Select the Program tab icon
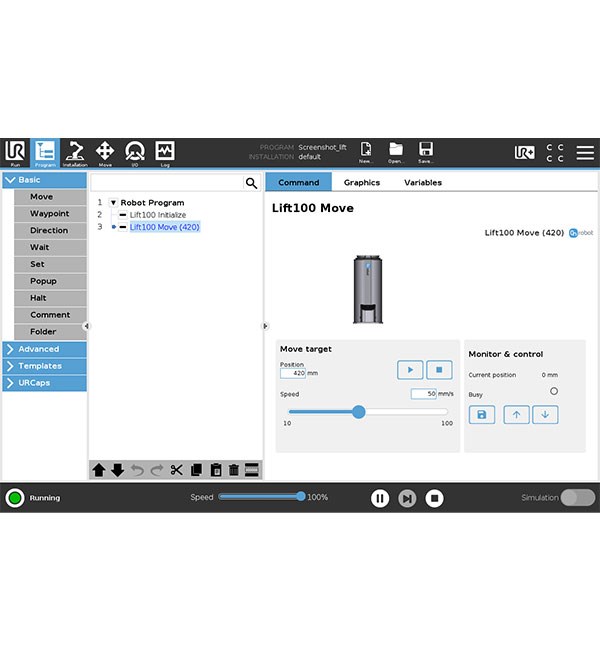600x650 pixels. pos(45,153)
